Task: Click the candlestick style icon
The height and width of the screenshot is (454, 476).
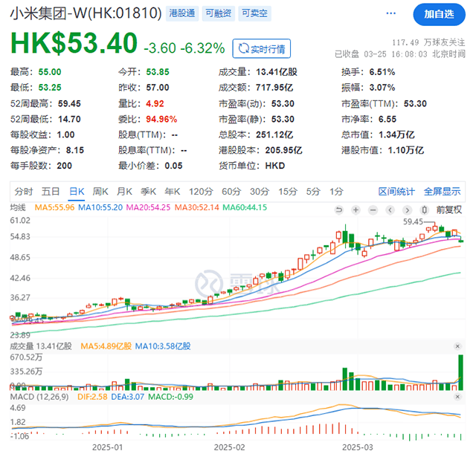Action: click(x=425, y=210)
